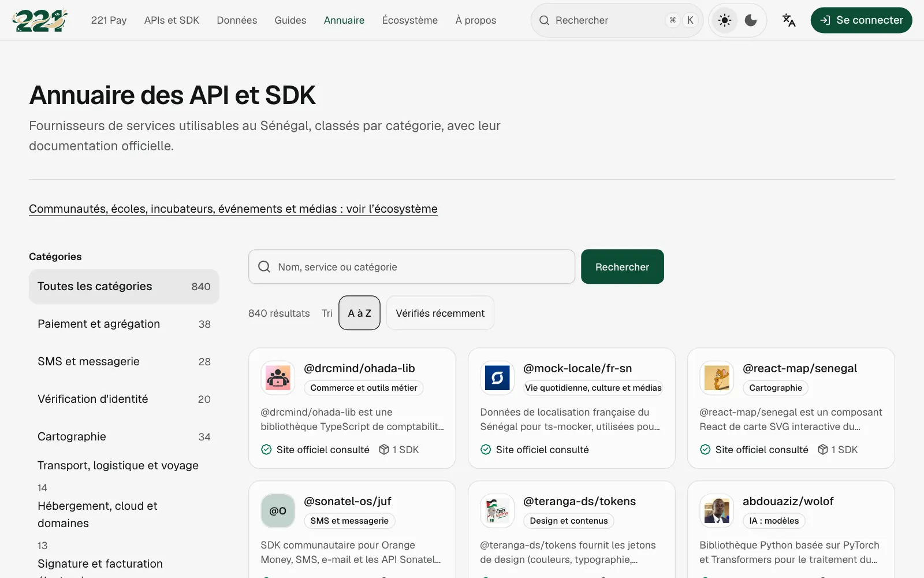Filter by Vérification d'identité
924x578 pixels.
coord(124,399)
